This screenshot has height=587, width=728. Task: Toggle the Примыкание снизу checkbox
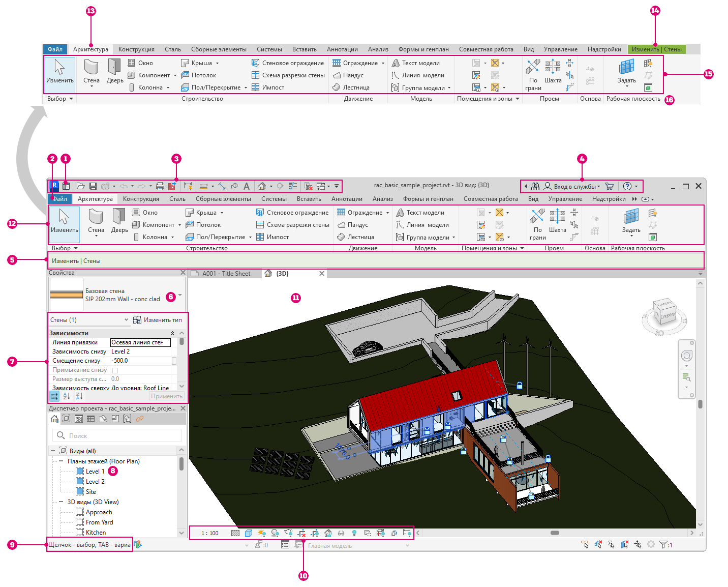tap(115, 370)
